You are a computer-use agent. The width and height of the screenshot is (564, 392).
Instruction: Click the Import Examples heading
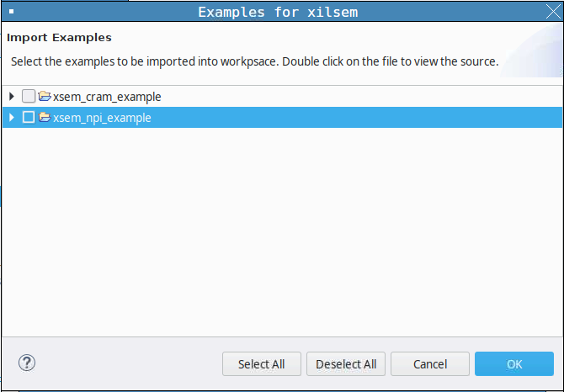click(59, 38)
